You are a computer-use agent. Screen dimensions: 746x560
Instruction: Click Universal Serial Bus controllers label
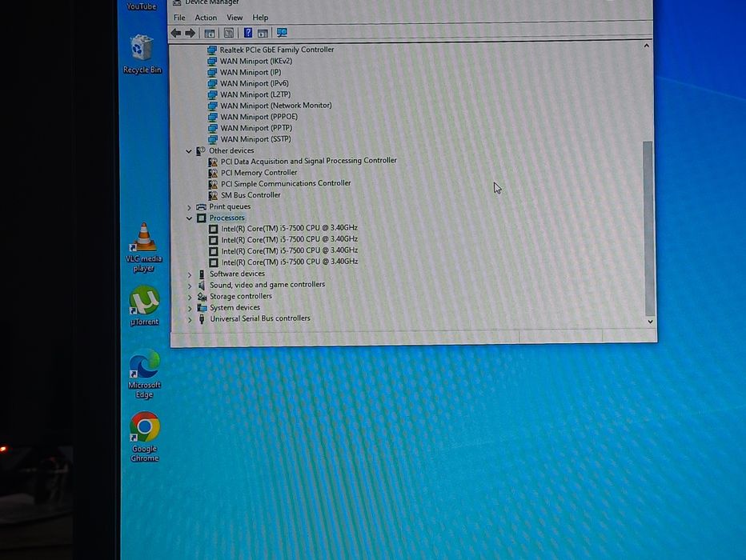pos(260,318)
